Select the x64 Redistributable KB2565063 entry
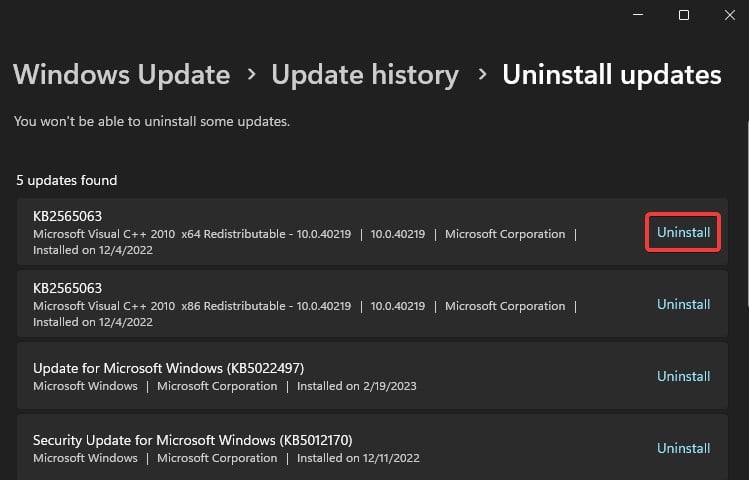The width and height of the screenshot is (749, 480). point(68,216)
